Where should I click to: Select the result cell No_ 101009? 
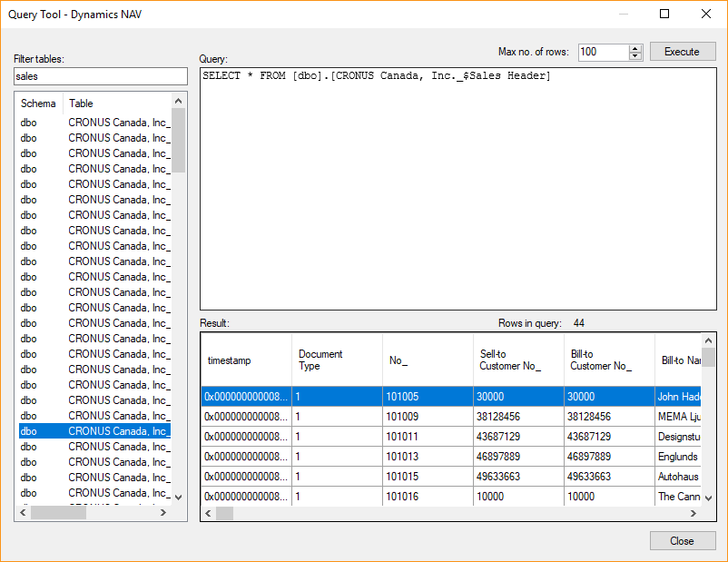tap(428, 417)
